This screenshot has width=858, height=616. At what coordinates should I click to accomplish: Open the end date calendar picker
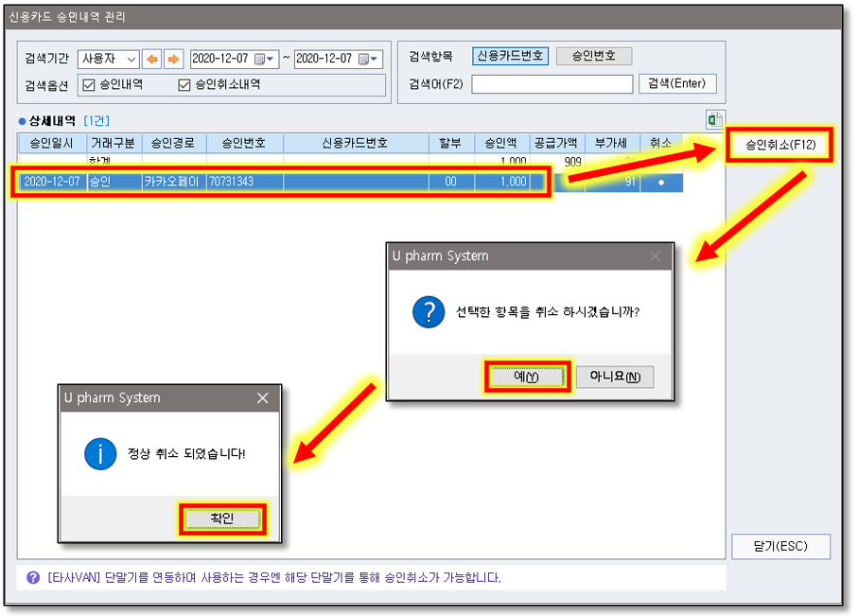[367, 59]
